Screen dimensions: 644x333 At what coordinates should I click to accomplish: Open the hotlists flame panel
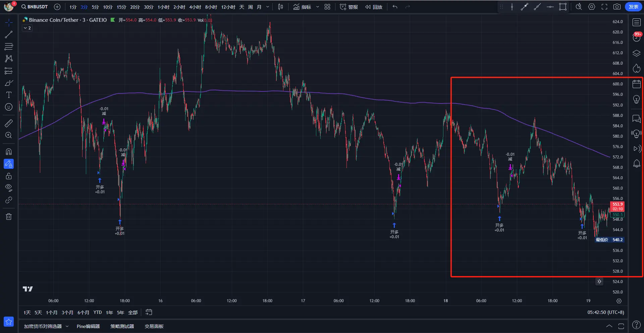pyautogui.click(x=636, y=69)
